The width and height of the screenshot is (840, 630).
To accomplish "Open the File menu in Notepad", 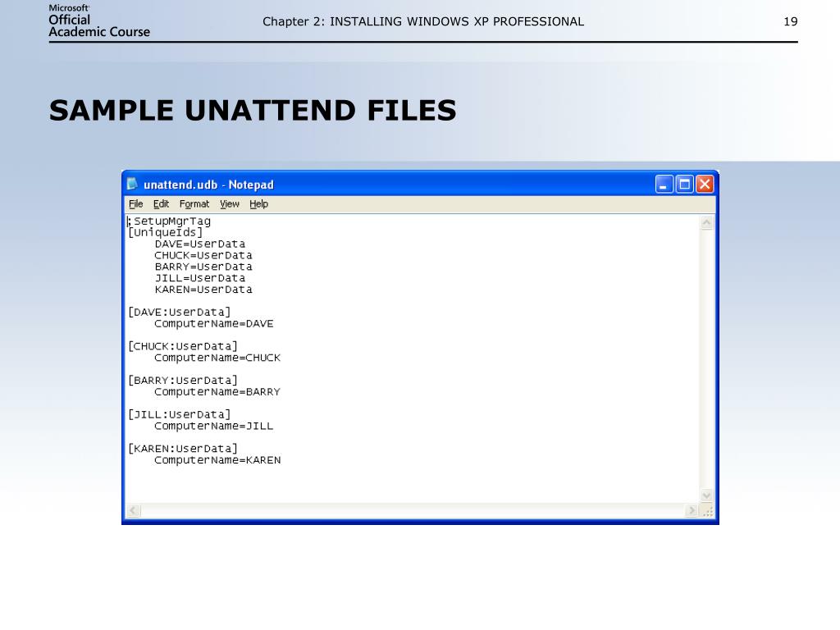I will click(x=135, y=204).
